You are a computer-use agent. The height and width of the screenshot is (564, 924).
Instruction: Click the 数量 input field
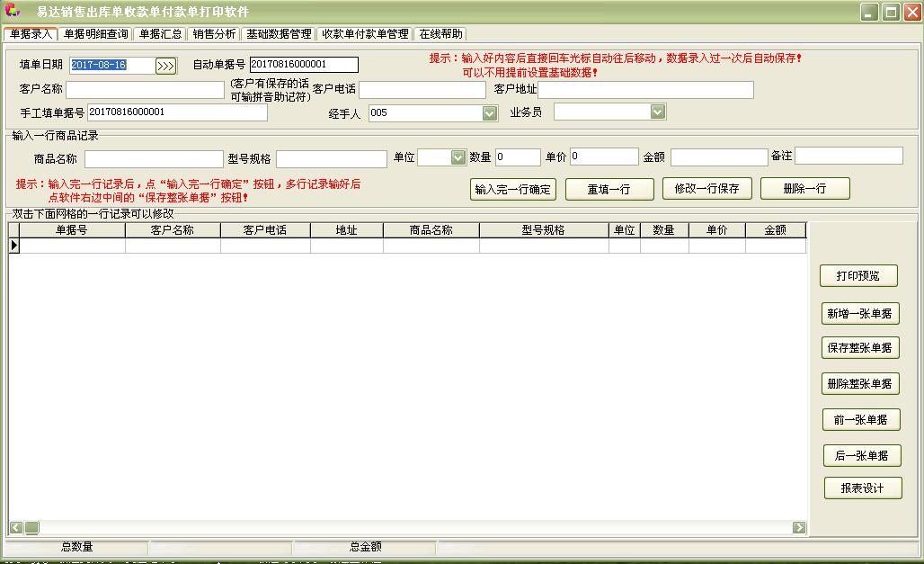pos(518,157)
